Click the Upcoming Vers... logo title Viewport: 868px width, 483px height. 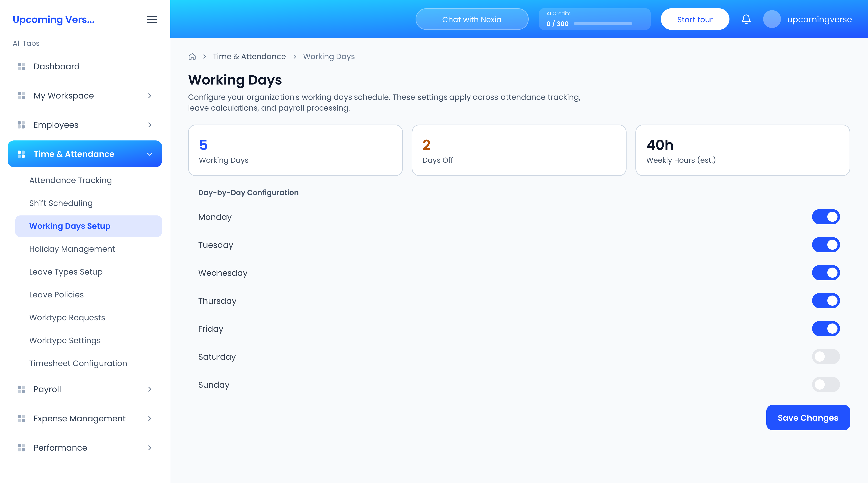tap(54, 19)
